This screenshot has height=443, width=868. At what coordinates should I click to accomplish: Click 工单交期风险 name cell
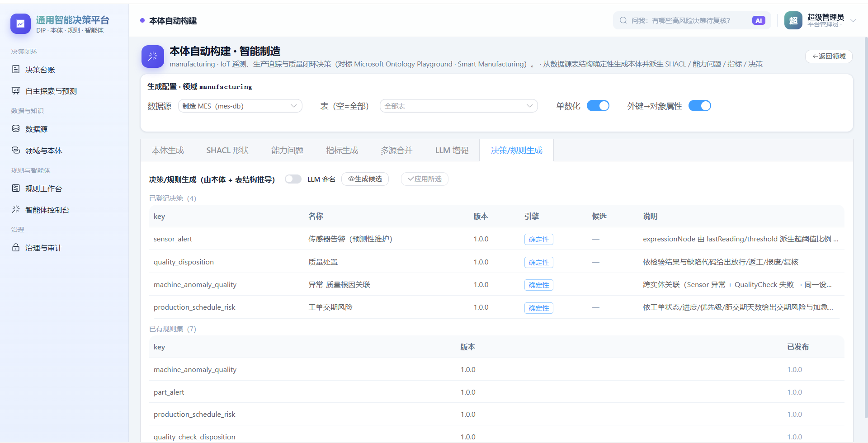(x=330, y=307)
